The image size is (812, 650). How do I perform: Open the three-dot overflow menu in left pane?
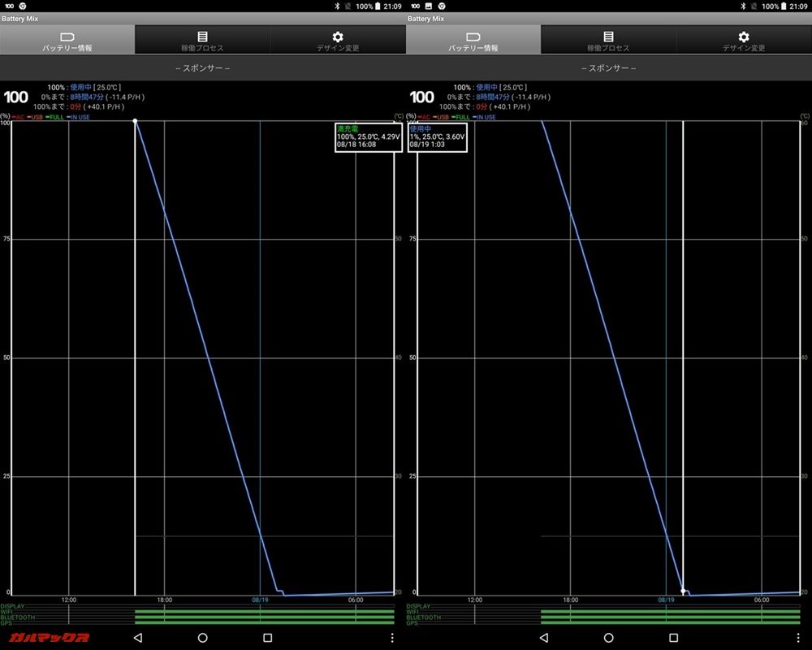tap(392, 638)
